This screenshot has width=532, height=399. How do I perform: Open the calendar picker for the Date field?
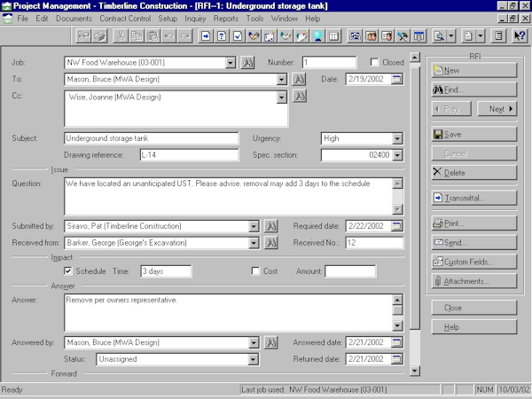[396, 80]
